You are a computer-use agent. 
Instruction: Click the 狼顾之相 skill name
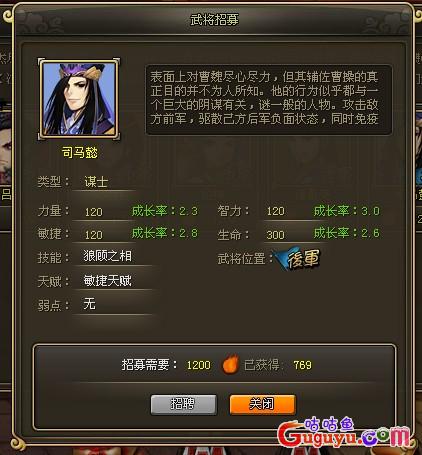pyautogui.click(x=107, y=256)
